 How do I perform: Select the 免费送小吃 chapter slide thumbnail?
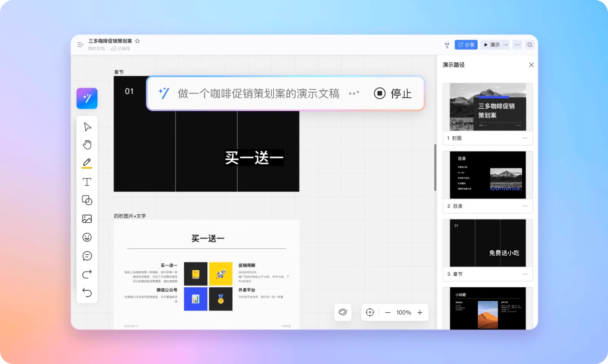tap(488, 243)
